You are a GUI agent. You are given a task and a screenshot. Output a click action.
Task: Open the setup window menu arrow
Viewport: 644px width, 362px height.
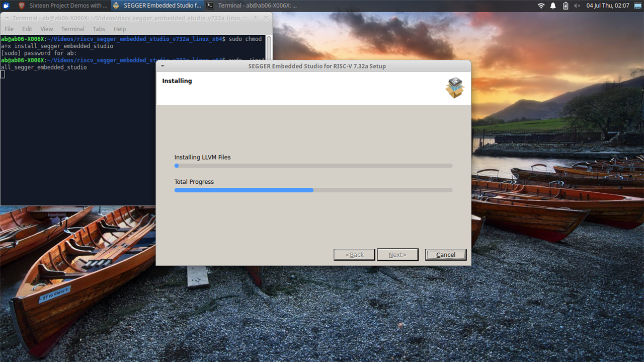[x=163, y=66]
